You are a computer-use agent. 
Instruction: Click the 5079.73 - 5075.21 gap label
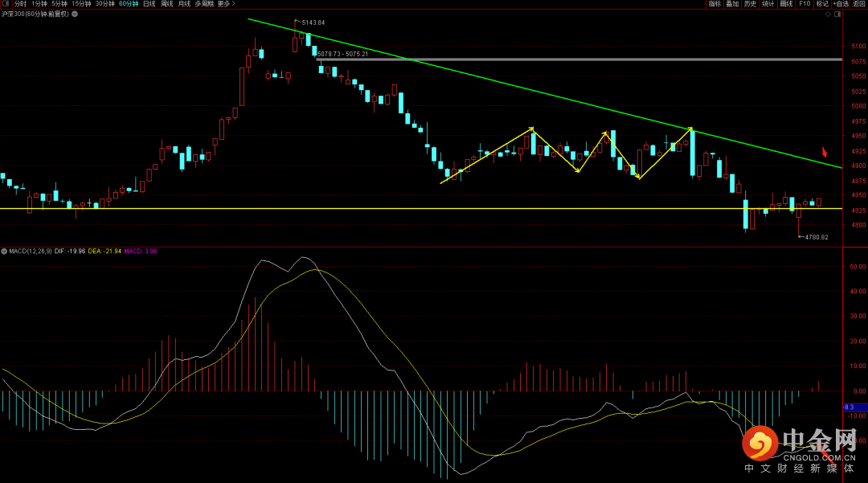pos(342,54)
